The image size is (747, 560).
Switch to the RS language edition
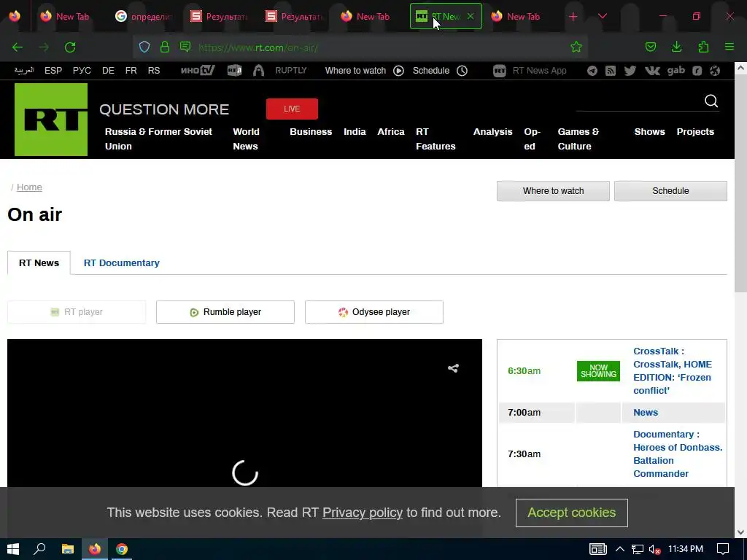[x=154, y=71]
